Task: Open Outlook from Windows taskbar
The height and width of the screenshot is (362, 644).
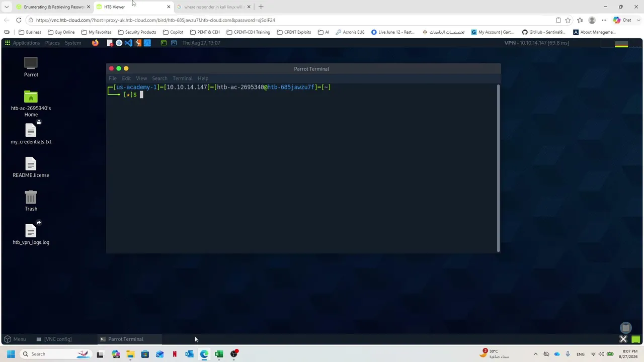Action: pyautogui.click(x=189, y=354)
